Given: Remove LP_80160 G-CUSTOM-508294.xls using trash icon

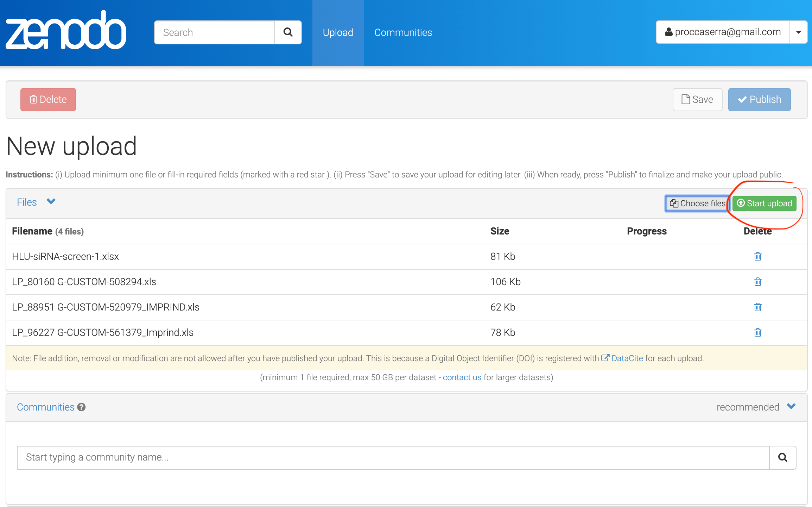Looking at the screenshot, I should coord(757,282).
